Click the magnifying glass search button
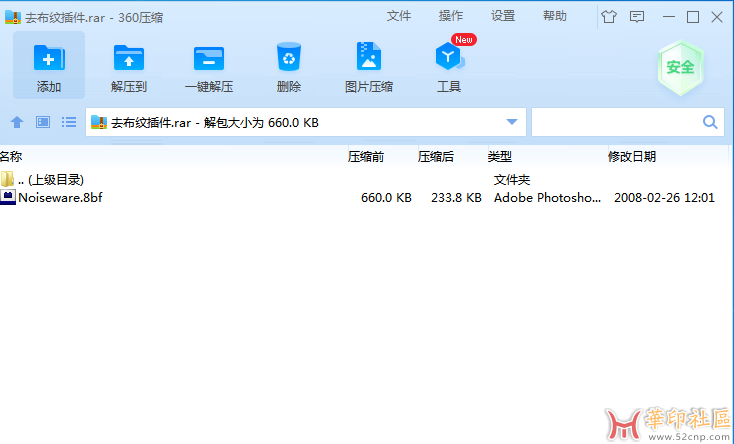Image resolution: width=734 pixels, height=444 pixels. tap(711, 122)
